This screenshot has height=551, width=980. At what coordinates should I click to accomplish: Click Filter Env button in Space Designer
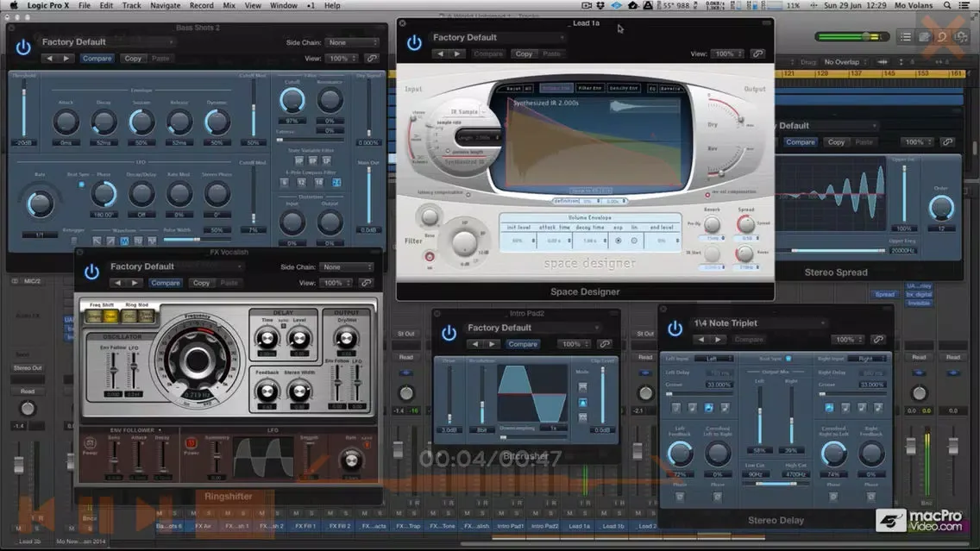click(589, 89)
